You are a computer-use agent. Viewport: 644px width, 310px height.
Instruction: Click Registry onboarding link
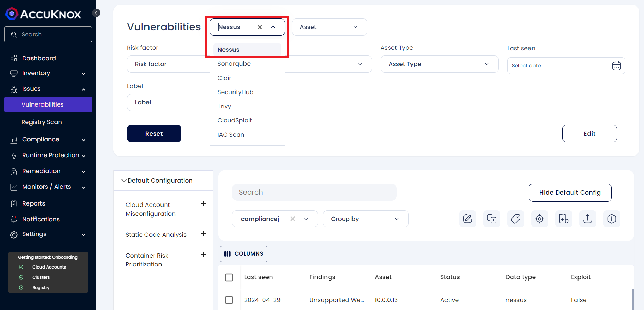click(x=41, y=288)
